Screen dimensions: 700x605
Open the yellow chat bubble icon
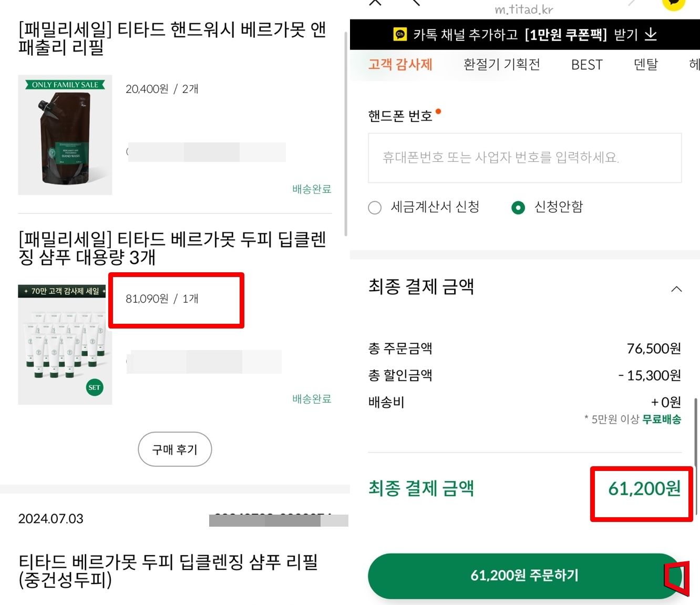click(x=674, y=4)
